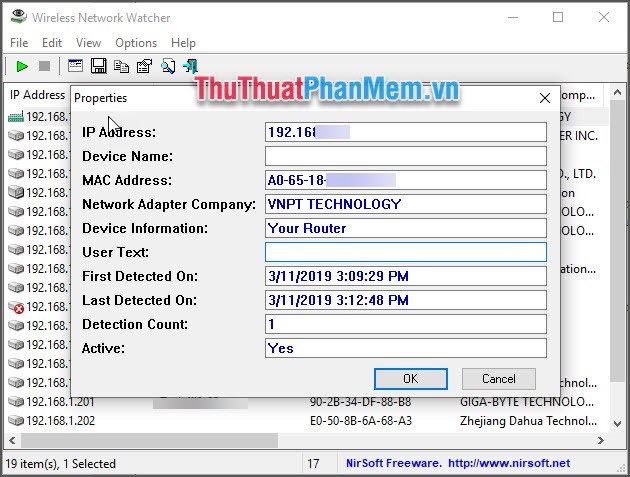Click the device icon for 192.168.1.201
Image resolution: width=630 pixels, height=477 pixels.
(x=16, y=401)
